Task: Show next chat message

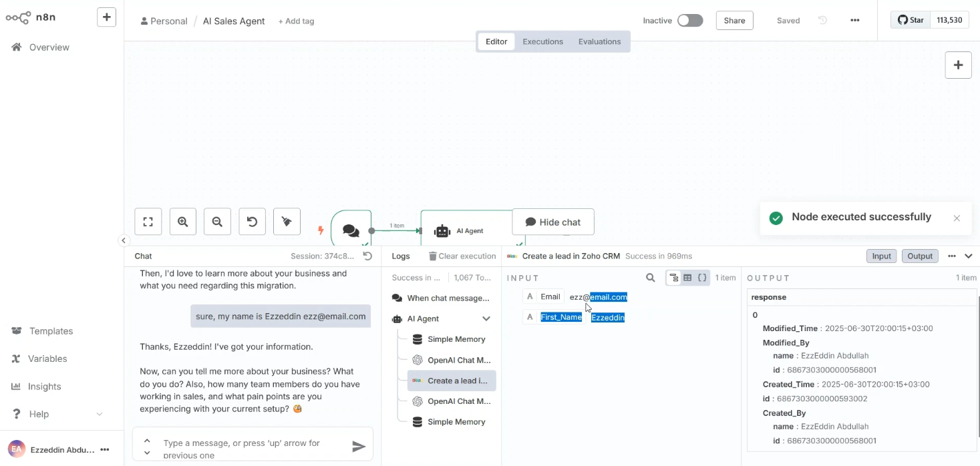Action: point(147,453)
